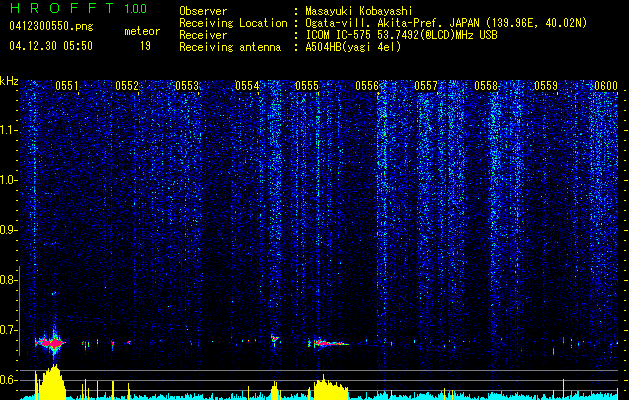This screenshot has height=400, width=629.
Task: Click the meteor count 19
Action: [x=145, y=46]
